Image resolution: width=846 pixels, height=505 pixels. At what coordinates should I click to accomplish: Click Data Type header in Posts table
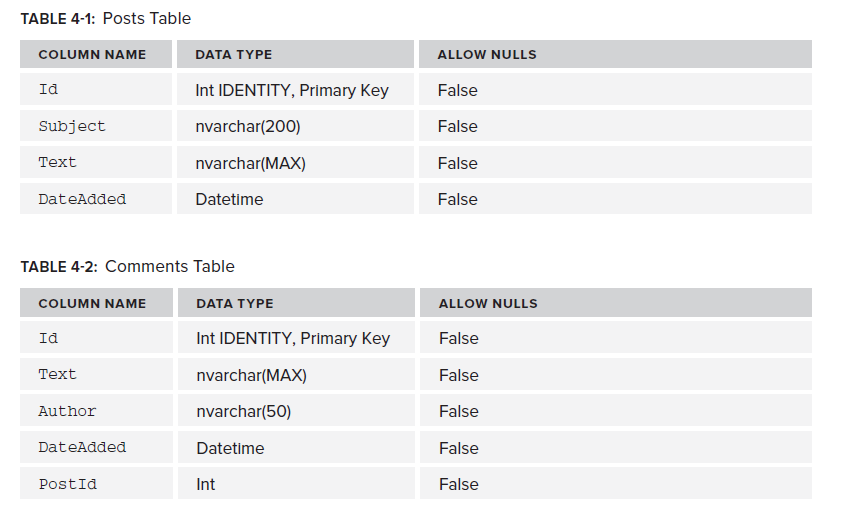(x=234, y=55)
